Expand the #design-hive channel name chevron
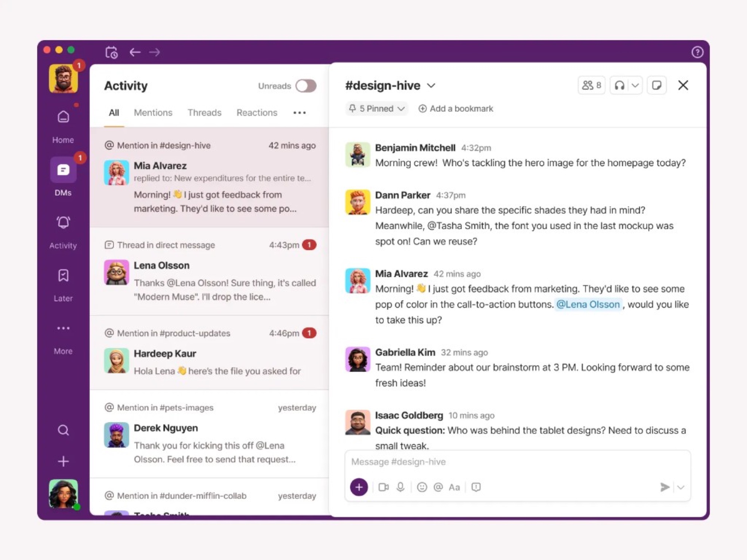Viewport: 747px width, 560px height. [x=431, y=85]
